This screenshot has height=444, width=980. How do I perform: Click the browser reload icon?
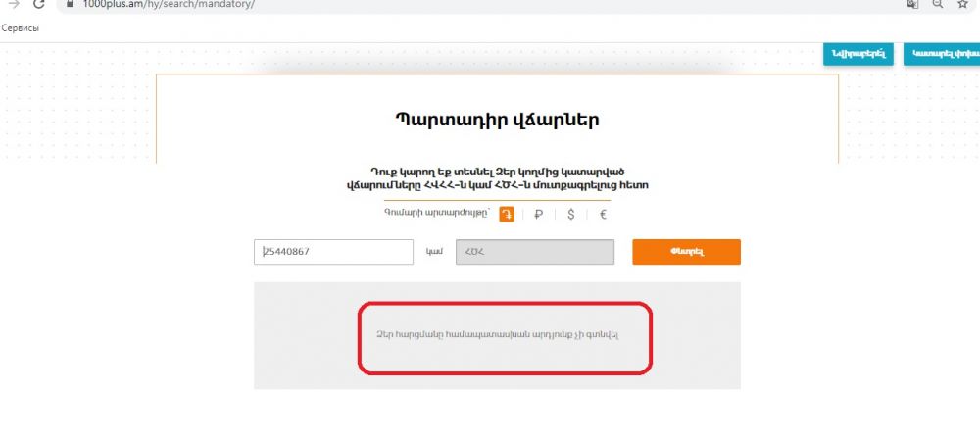(39, 4)
